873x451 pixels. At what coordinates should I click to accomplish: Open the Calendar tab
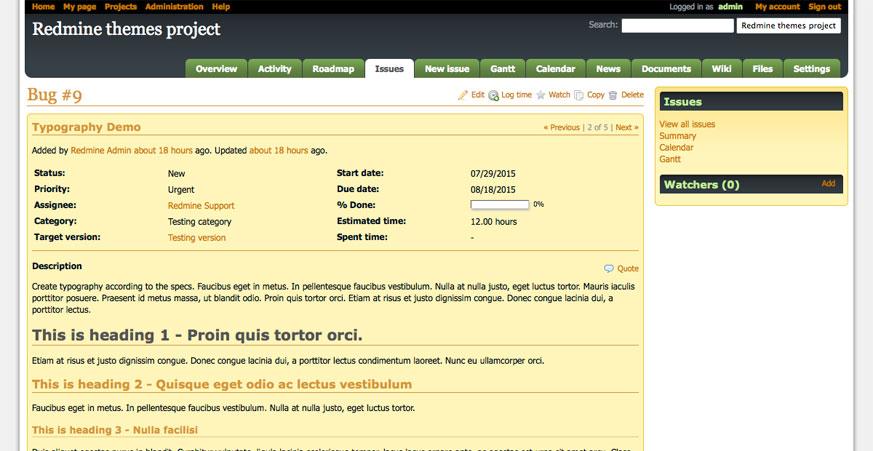(555, 68)
